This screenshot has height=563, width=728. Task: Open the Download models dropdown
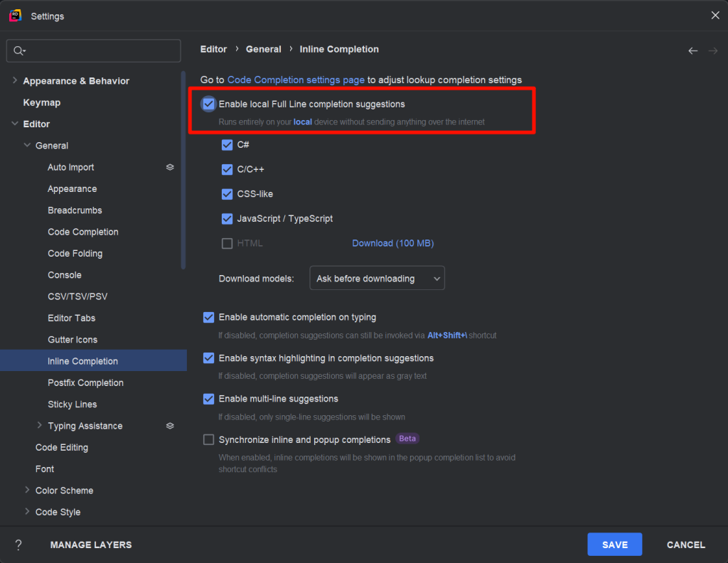tap(377, 279)
